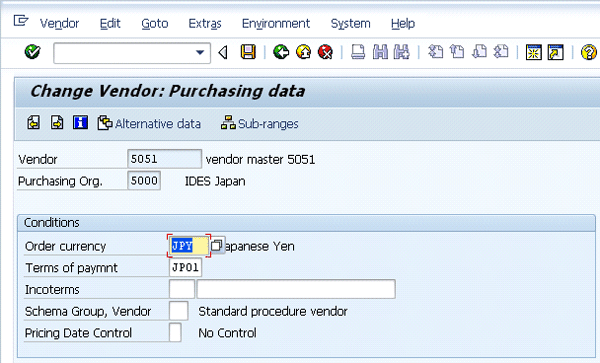Click the Find binoculars icon
600x363 pixels.
pos(380,52)
